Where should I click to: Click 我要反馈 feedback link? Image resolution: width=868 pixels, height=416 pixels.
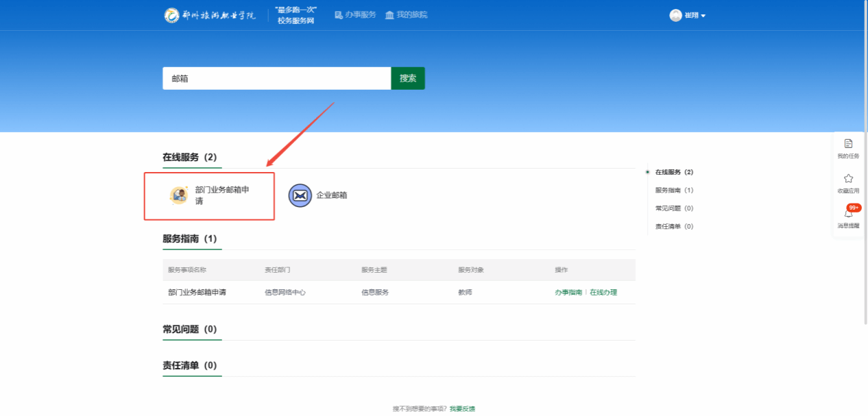pos(462,408)
